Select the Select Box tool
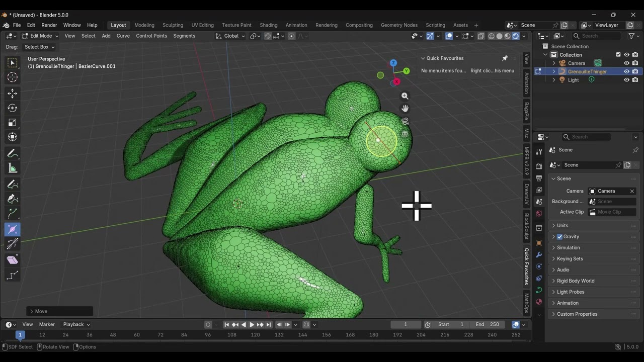Image resolution: width=644 pixels, height=362 pixels. pos(13,63)
